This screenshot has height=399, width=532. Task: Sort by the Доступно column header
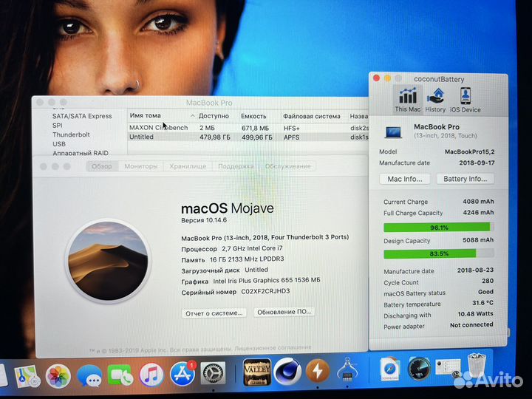tap(214, 116)
